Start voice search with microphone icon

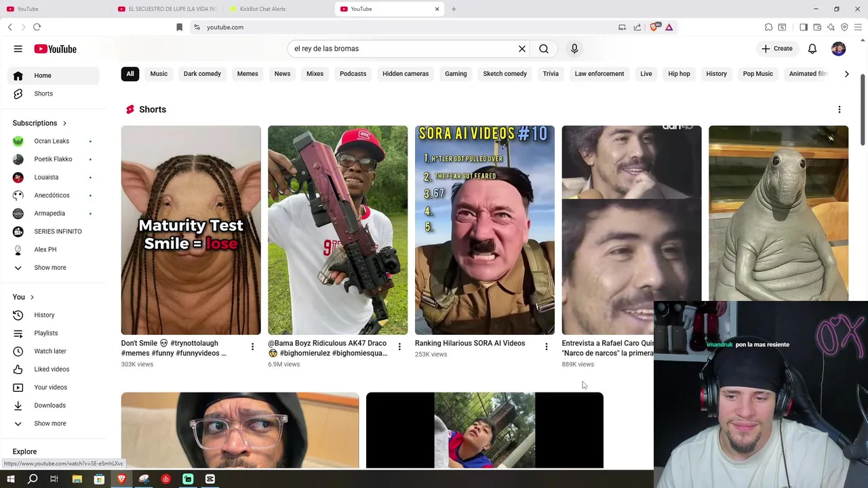coord(574,49)
